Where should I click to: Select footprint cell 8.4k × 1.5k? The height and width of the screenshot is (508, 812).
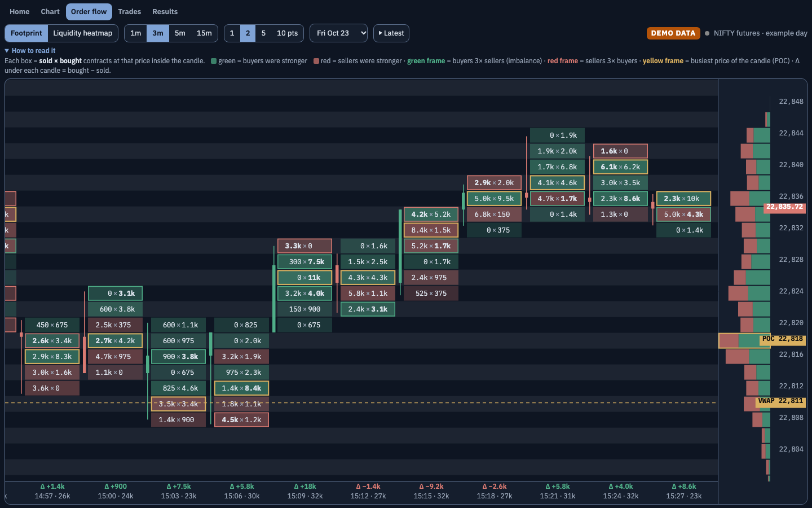(x=431, y=230)
